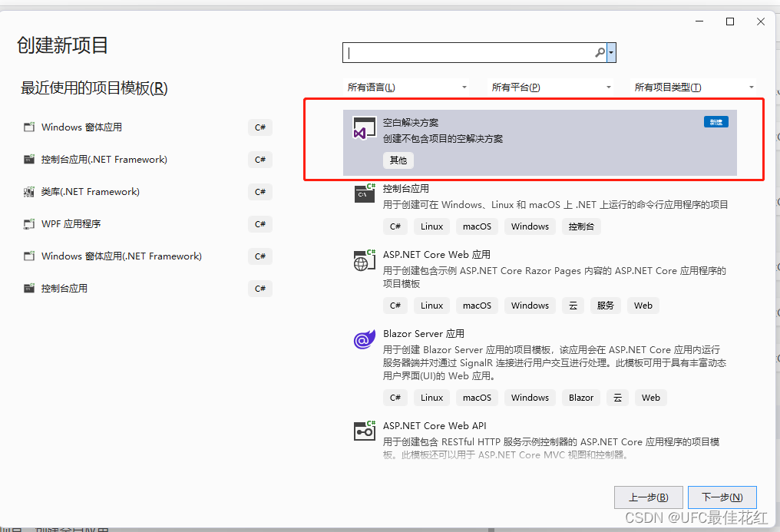This screenshot has height=532, width=780.
Task: Select the Blazor Server 应用 icon
Action: [x=364, y=339]
